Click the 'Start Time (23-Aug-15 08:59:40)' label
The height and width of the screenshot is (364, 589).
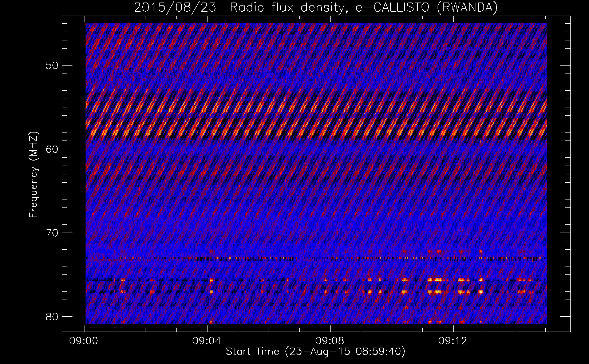[316, 352]
